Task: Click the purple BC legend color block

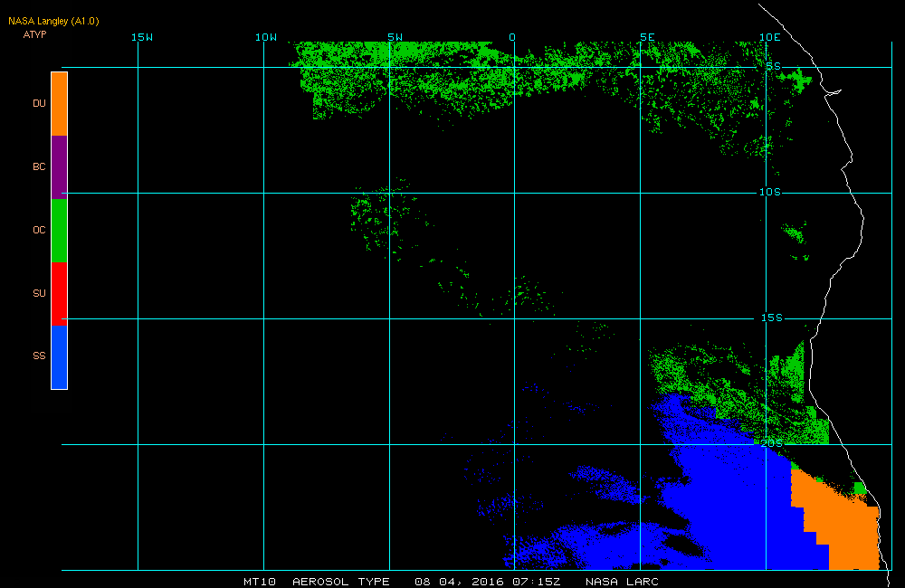Action: 60,167
